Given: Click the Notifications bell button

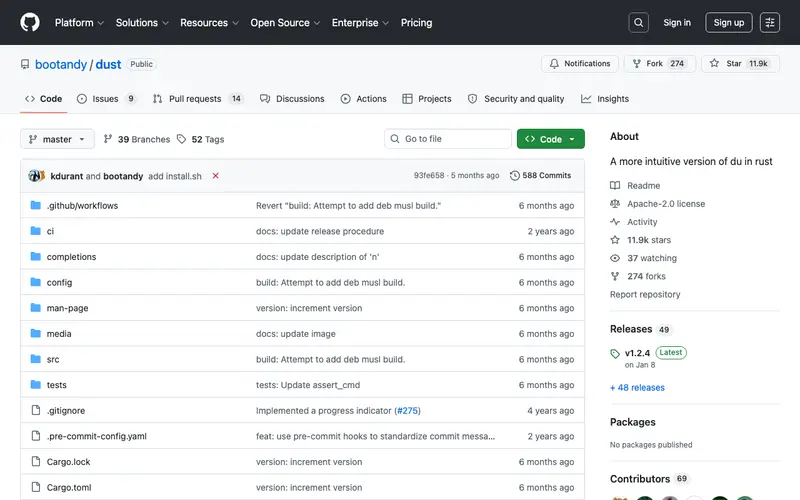Looking at the screenshot, I should [x=580, y=64].
